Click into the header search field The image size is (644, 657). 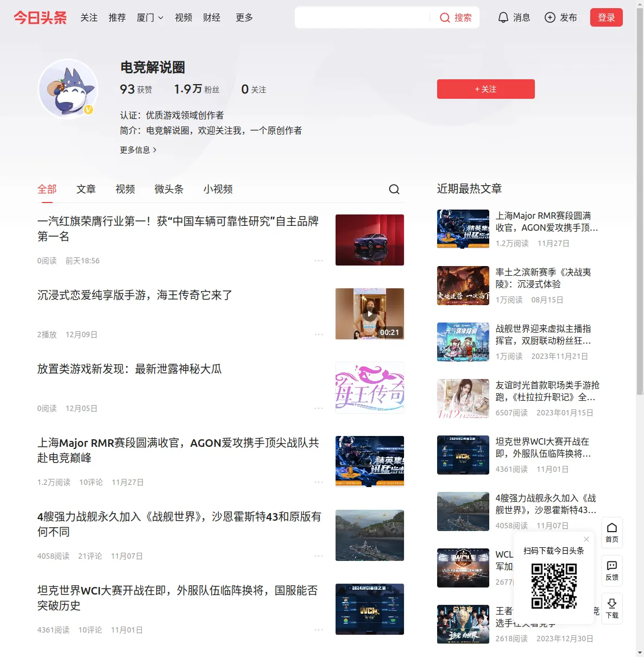(363, 17)
